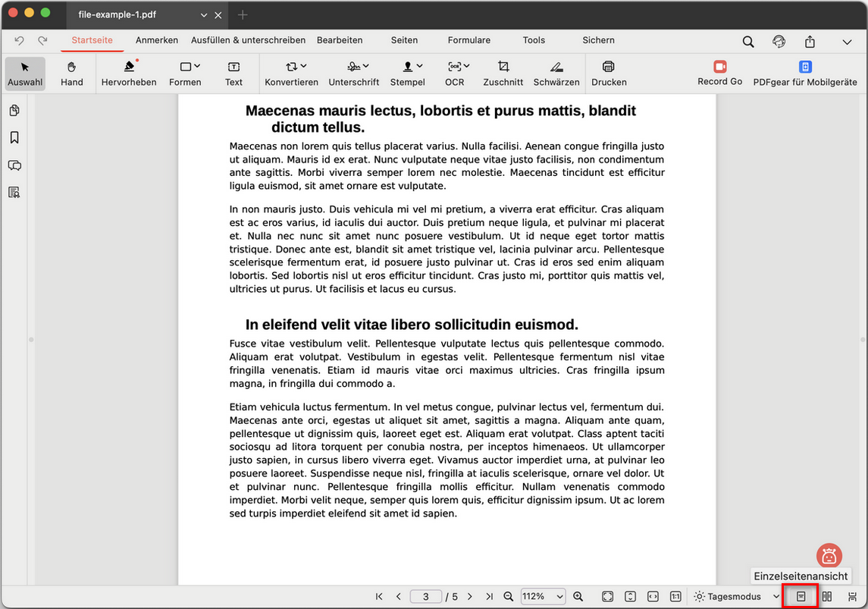Launch Record Go screen recorder

click(x=719, y=74)
